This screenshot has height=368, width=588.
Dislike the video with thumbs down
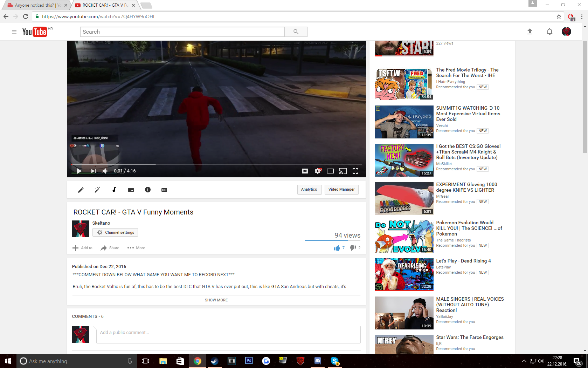[x=353, y=248]
